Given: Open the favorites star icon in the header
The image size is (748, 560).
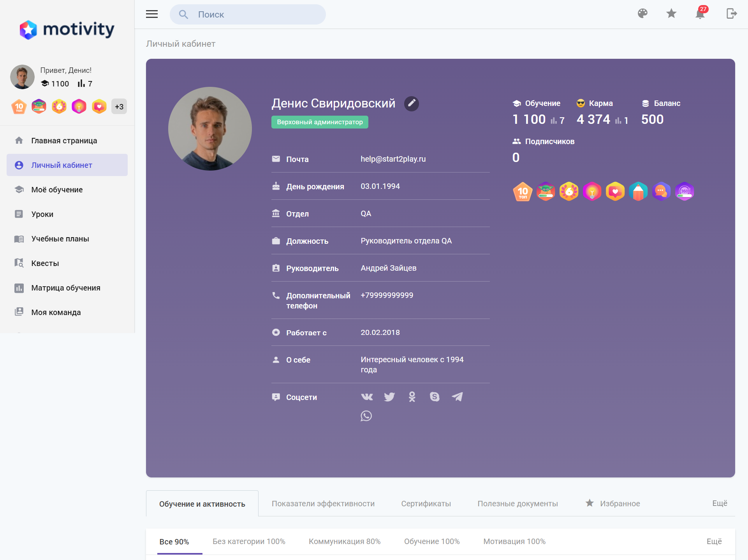Looking at the screenshot, I should (671, 14).
